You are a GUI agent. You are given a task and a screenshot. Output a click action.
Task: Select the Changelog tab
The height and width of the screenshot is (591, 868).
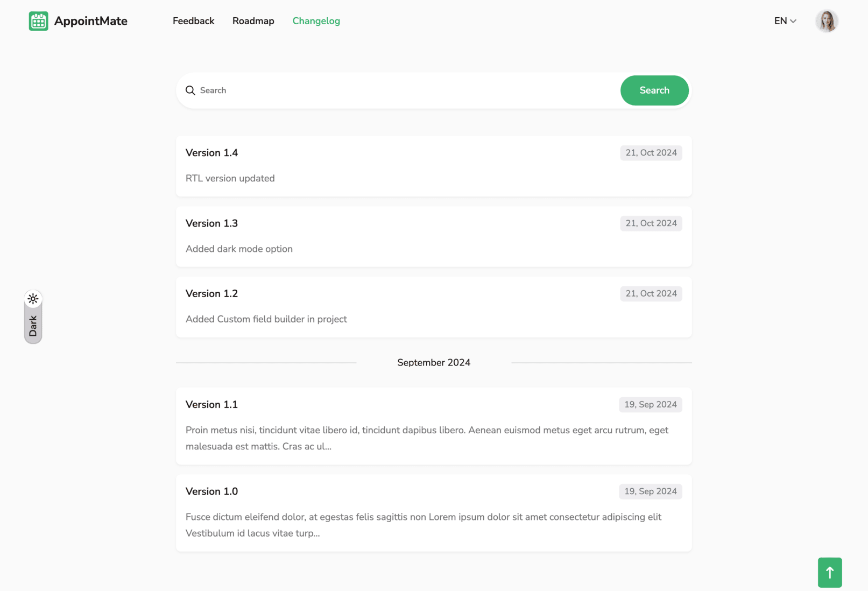(x=316, y=21)
